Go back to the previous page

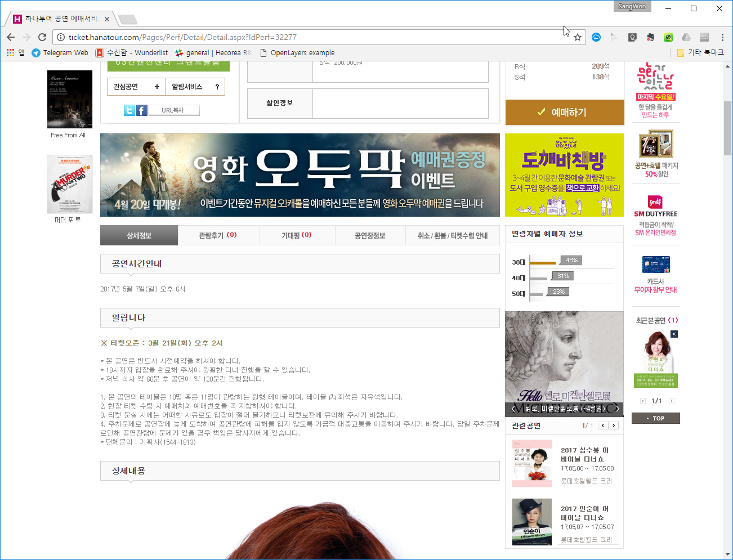[x=11, y=37]
